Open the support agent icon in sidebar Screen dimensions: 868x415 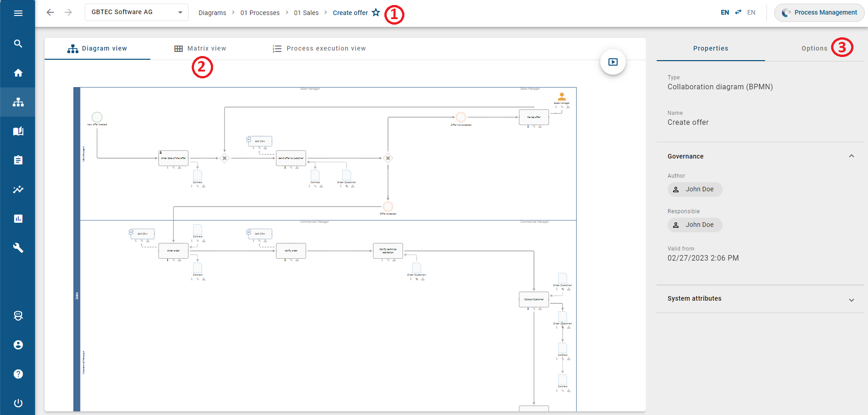(18, 316)
